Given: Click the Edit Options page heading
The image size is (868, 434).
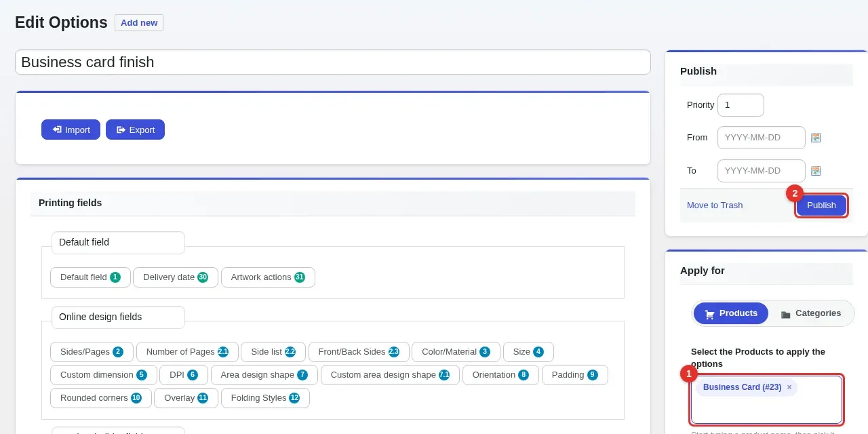Looking at the screenshot, I should click(x=61, y=22).
